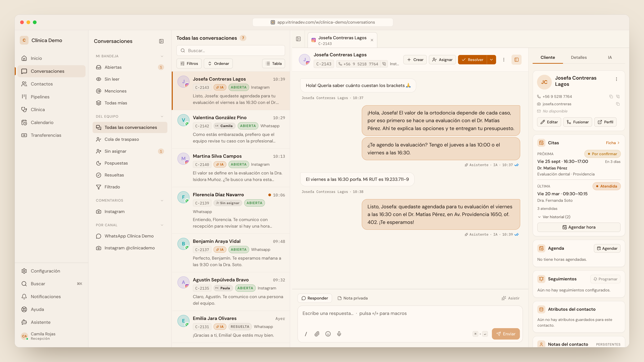The width and height of the screenshot is (644, 362).
Task: Collapse the MI BANDEJA section
Action: [162, 56]
